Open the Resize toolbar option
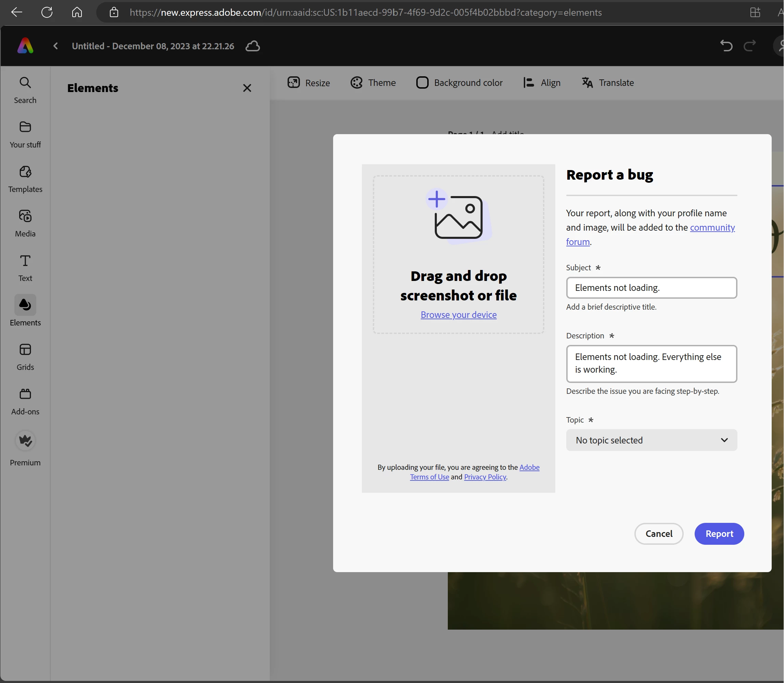 [308, 83]
